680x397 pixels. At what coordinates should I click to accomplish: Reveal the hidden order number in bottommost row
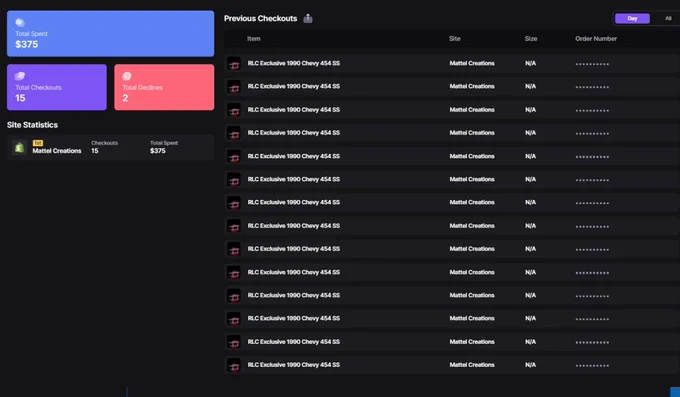[x=592, y=366]
